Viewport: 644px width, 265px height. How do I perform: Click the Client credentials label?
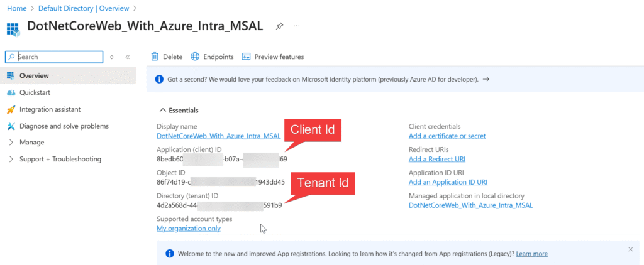pos(435,126)
